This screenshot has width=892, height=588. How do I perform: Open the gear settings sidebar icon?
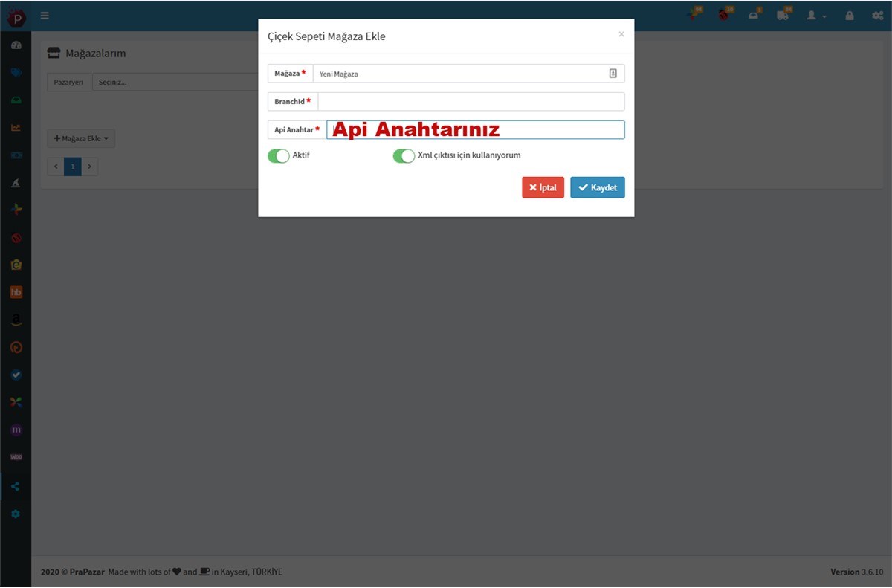pos(16,514)
